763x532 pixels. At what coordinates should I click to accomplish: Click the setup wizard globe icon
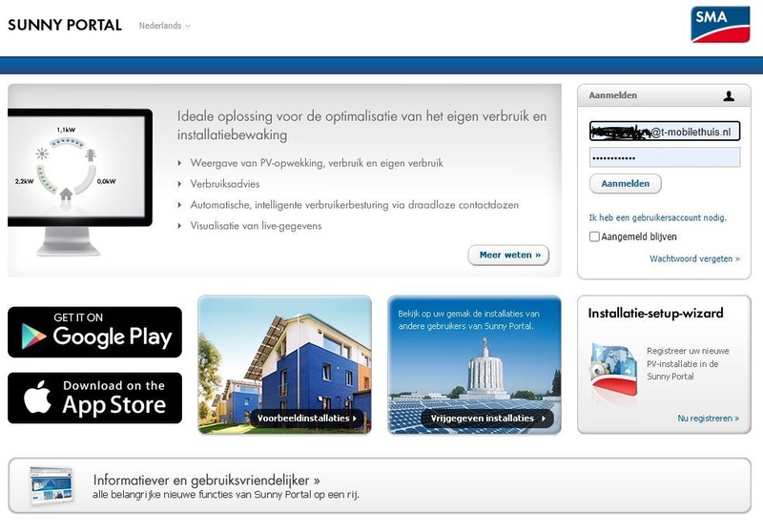pyautogui.click(x=613, y=370)
